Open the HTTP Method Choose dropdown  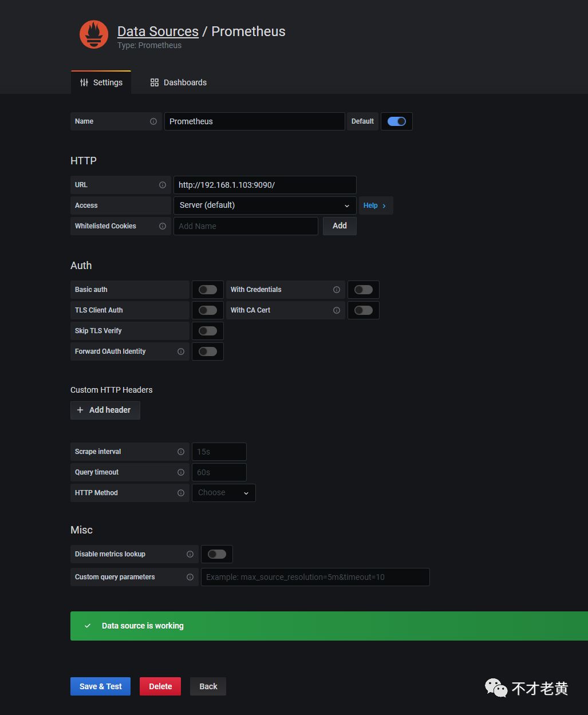tap(224, 493)
